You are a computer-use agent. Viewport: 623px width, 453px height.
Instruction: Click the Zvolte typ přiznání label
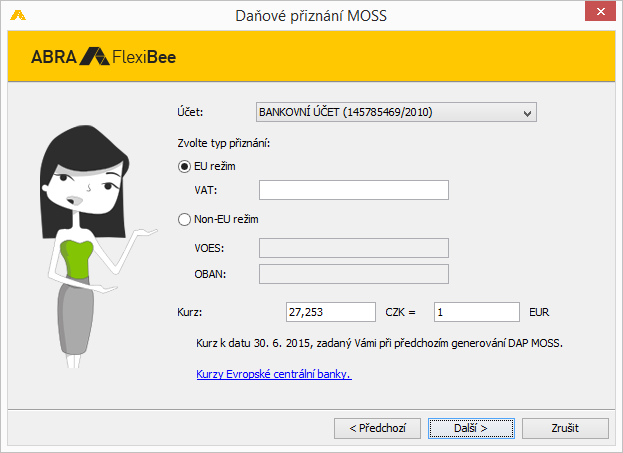tap(224, 143)
